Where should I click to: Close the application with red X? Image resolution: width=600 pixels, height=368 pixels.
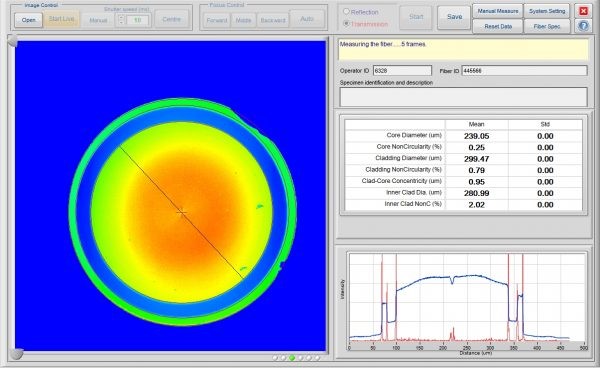point(583,11)
